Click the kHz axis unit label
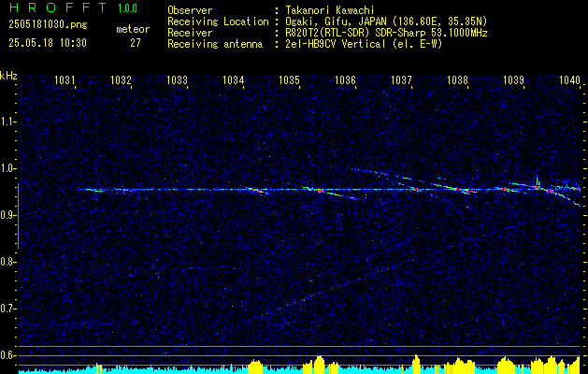This screenshot has width=588, height=374. pyautogui.click(x=8, y=76)
